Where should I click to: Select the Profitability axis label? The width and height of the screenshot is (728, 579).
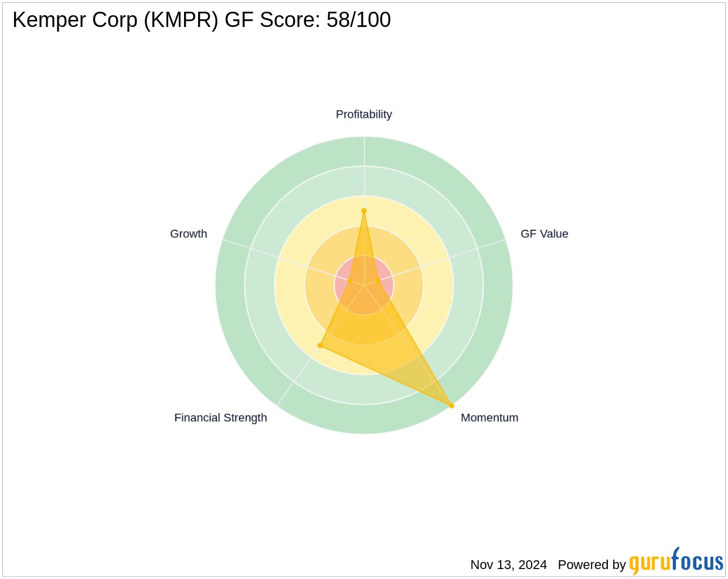click(364, 114)
